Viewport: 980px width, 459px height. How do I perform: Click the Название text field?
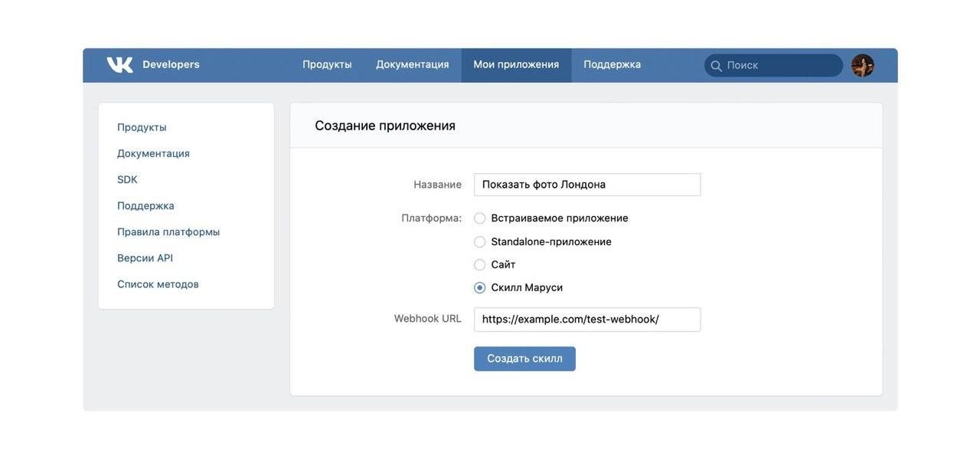coord(586,185)
